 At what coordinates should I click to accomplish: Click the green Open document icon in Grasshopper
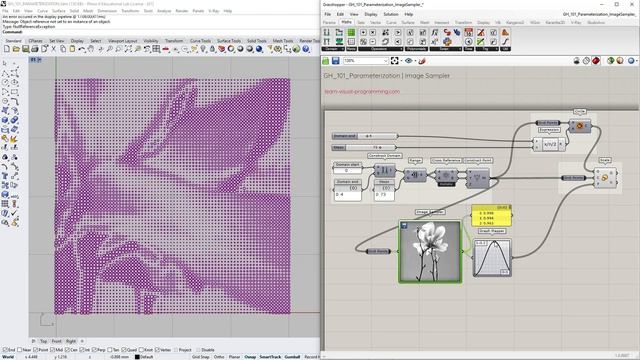pos(326,61)
